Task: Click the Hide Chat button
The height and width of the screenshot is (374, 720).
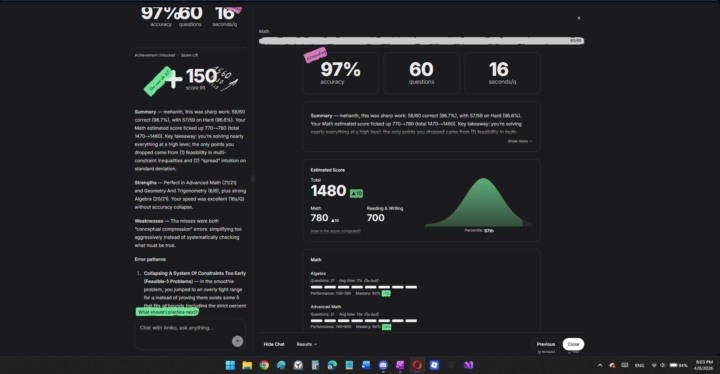Action: (x=274, y=344)
